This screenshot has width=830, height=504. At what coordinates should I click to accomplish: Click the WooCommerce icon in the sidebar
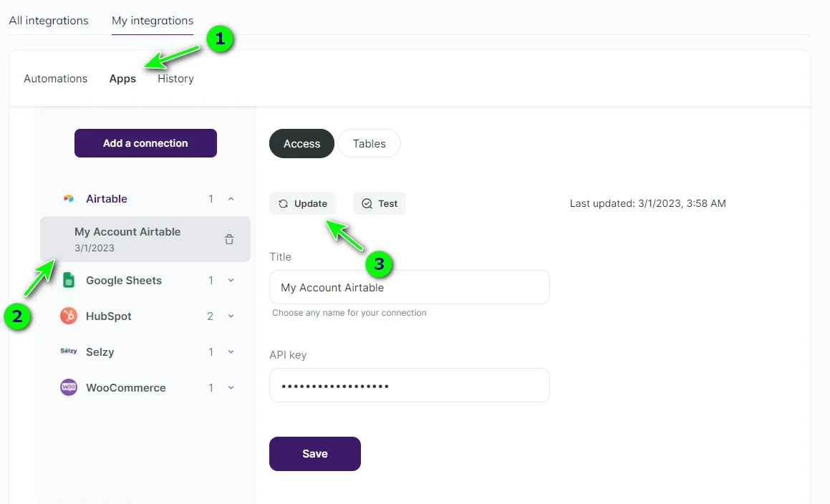(68, 387)
